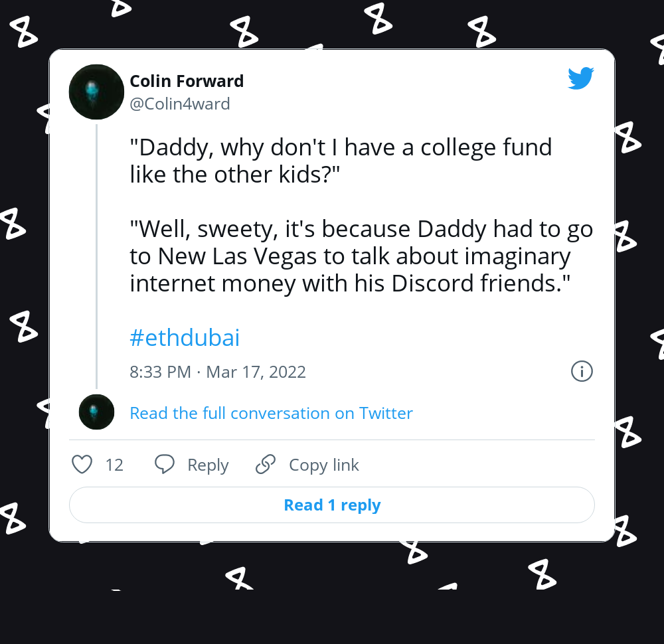The image size is (664, 644).
Task: Click Colin Forward's large profile avatar
Action: pyautogui.click(x=96, y=92)
